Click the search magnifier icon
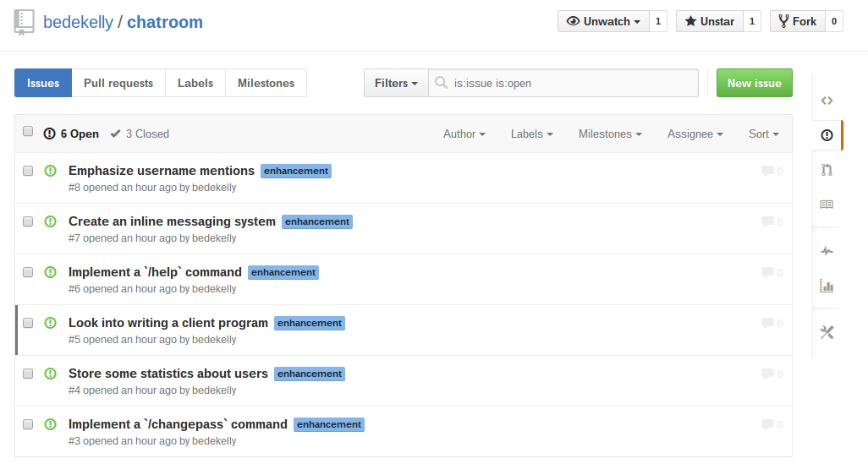The width and height of the screenshot is (868, 464). point(442,83)
